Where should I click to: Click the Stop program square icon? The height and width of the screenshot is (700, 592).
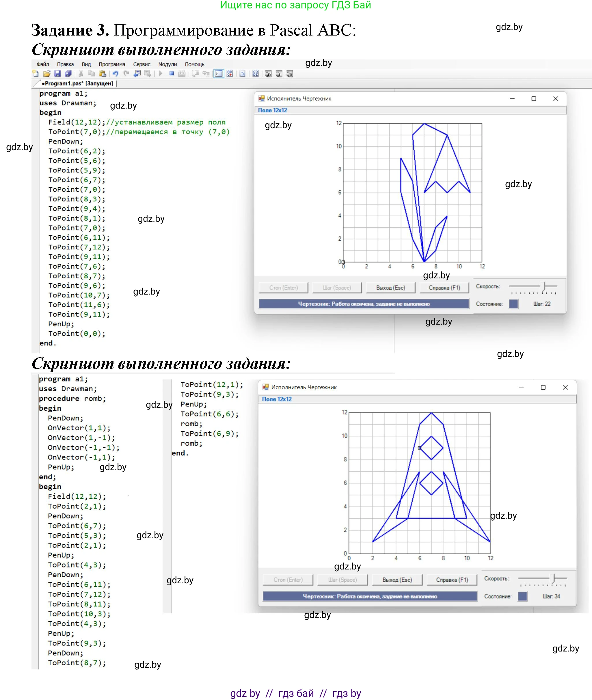[x=172, y=73]
